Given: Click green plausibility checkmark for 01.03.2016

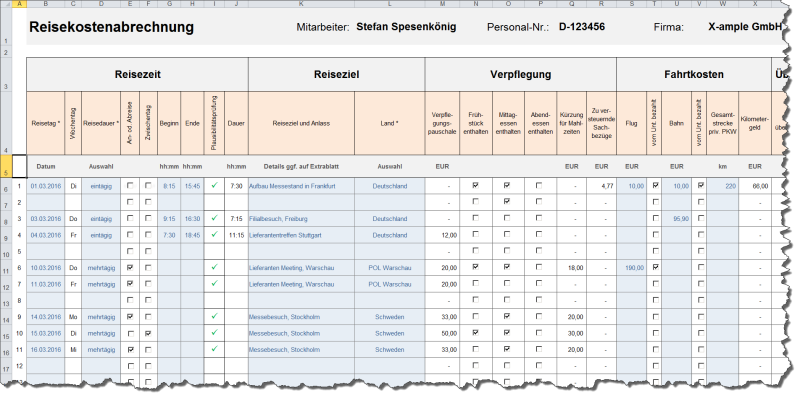Looking at the screenshot, I should [214, 186].
